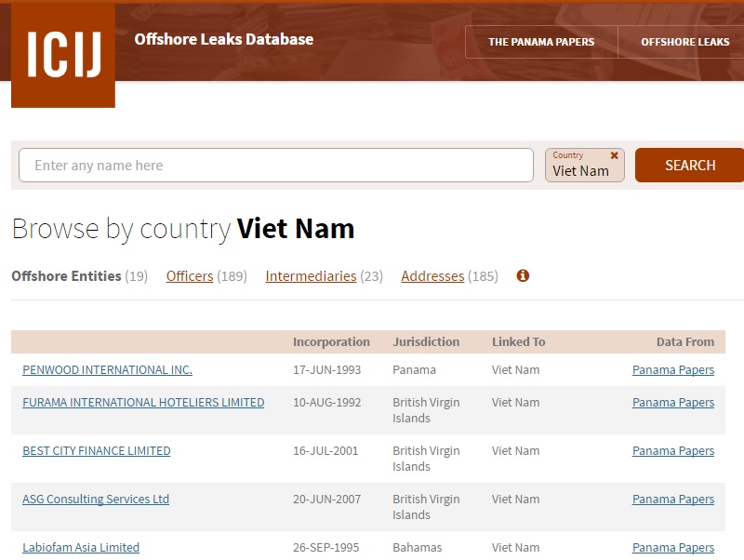The width and height of the screenshot is (744, 560).
Task: Click the Data From column header
Action: tap(685, 341)
